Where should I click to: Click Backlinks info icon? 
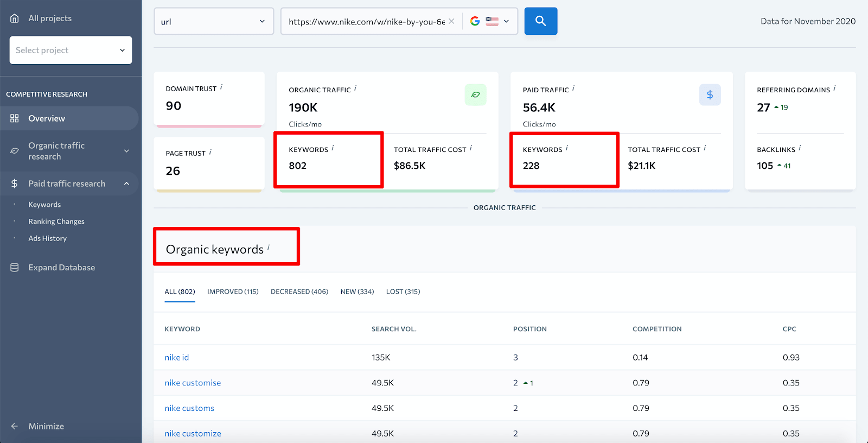coord(800,148)
